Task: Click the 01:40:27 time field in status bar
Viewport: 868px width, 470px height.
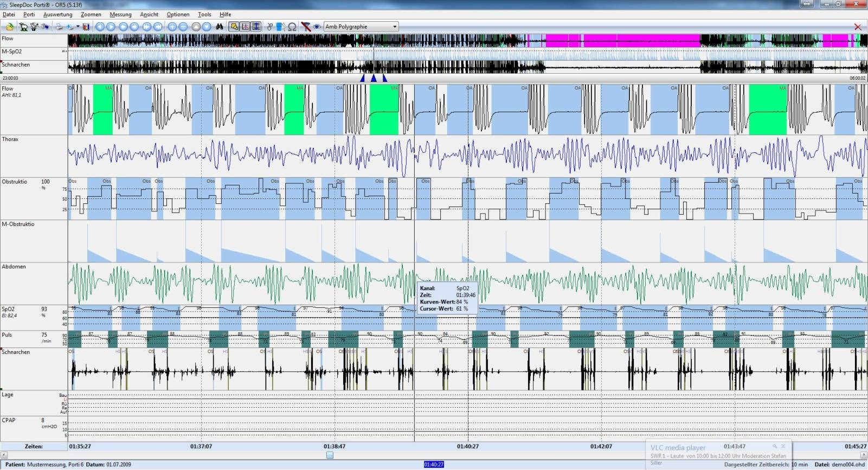Action: (434, 465)
